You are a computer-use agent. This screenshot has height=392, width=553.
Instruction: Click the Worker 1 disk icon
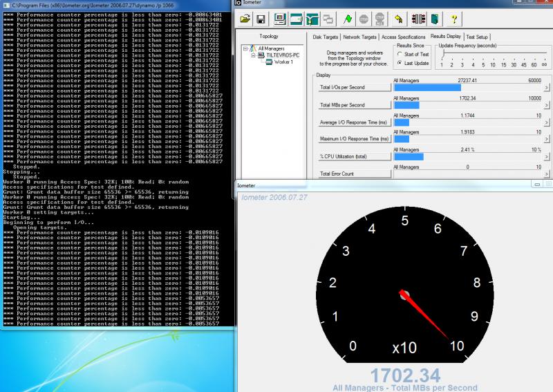(x=269, y=62)
